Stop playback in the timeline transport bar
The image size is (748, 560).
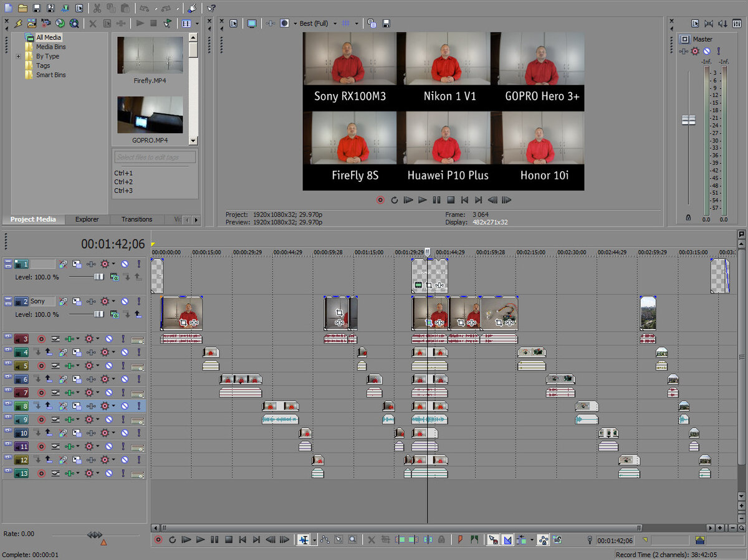(x=228, y=540)
